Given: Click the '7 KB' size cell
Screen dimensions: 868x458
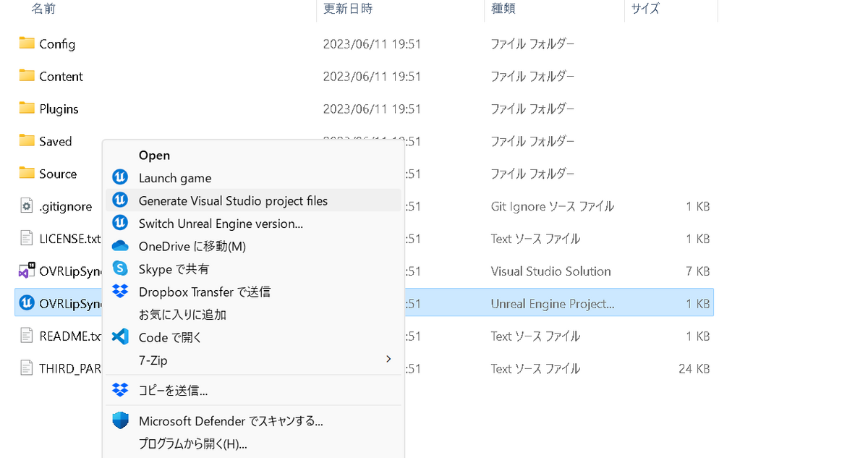Looking at the screenshot, I should click(x=698, y=271).
